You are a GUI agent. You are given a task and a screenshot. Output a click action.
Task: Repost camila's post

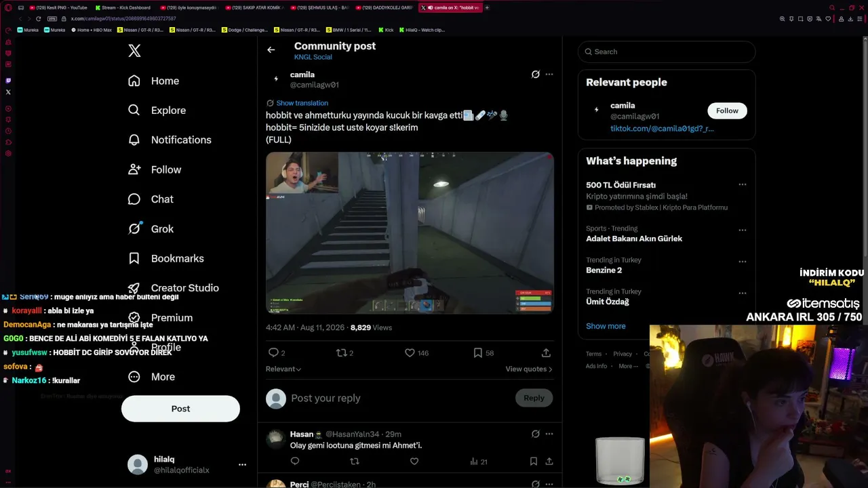click(341, 352)
